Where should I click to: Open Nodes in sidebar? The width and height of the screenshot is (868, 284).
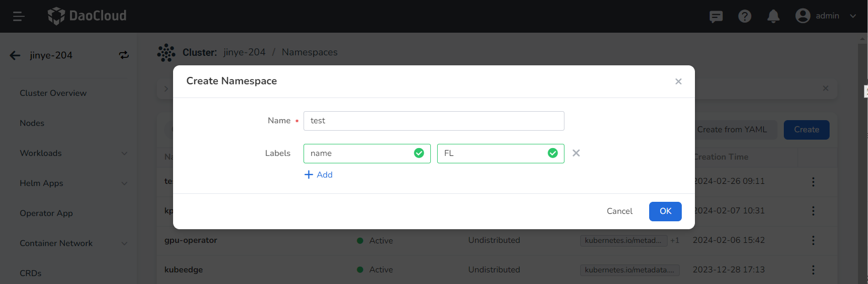click(x=32, y=123)
